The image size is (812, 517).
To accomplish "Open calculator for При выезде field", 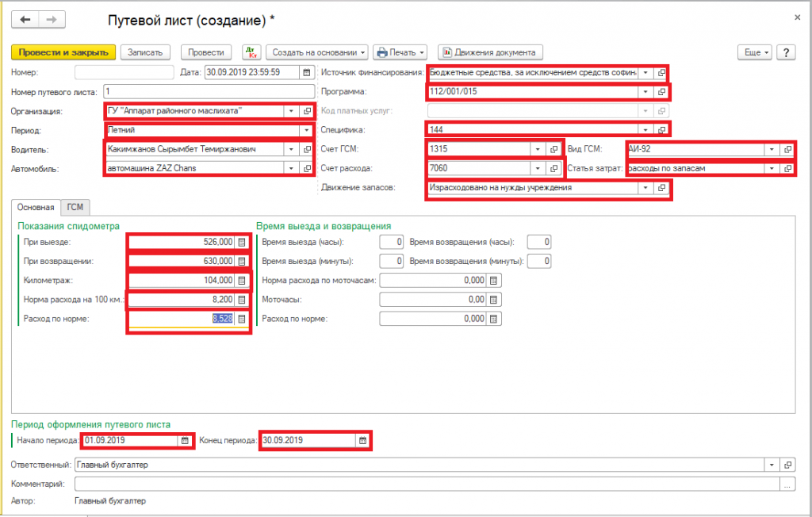I will (x=242, y=242).
